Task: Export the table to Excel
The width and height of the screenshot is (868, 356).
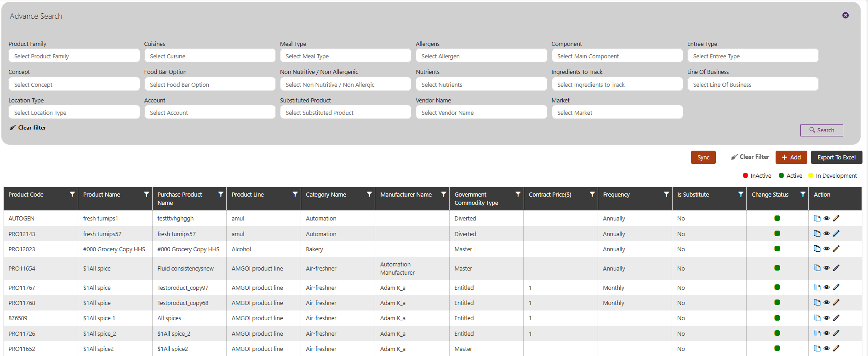Action: tap(836, 157)
